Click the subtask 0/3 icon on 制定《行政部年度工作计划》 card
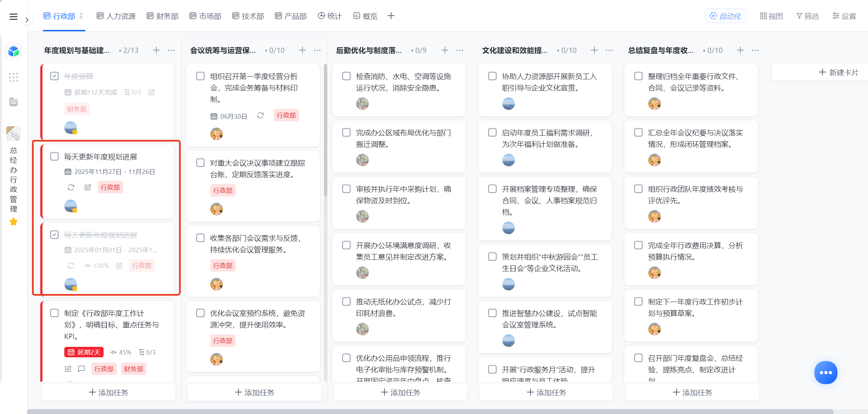The height and width of the screenshot is (414, 868). click(x=147, y=352)
